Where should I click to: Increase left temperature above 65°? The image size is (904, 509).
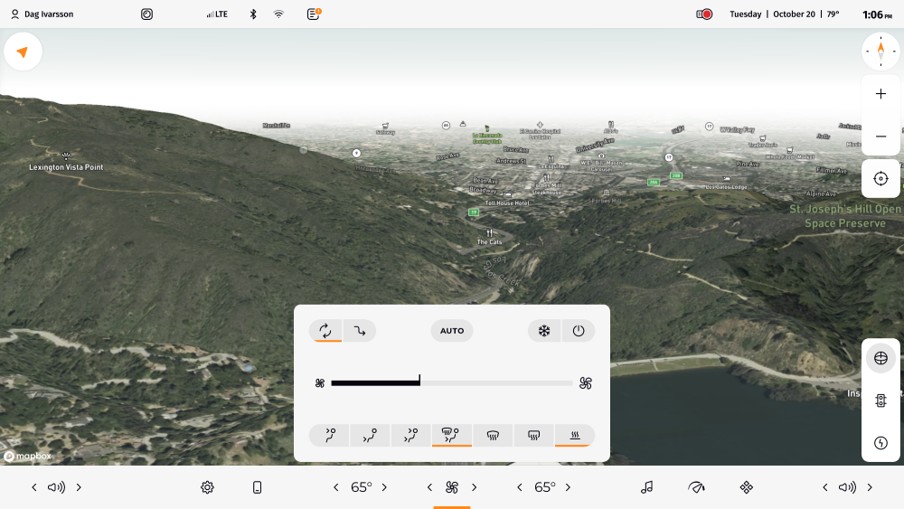pos(385,488)
